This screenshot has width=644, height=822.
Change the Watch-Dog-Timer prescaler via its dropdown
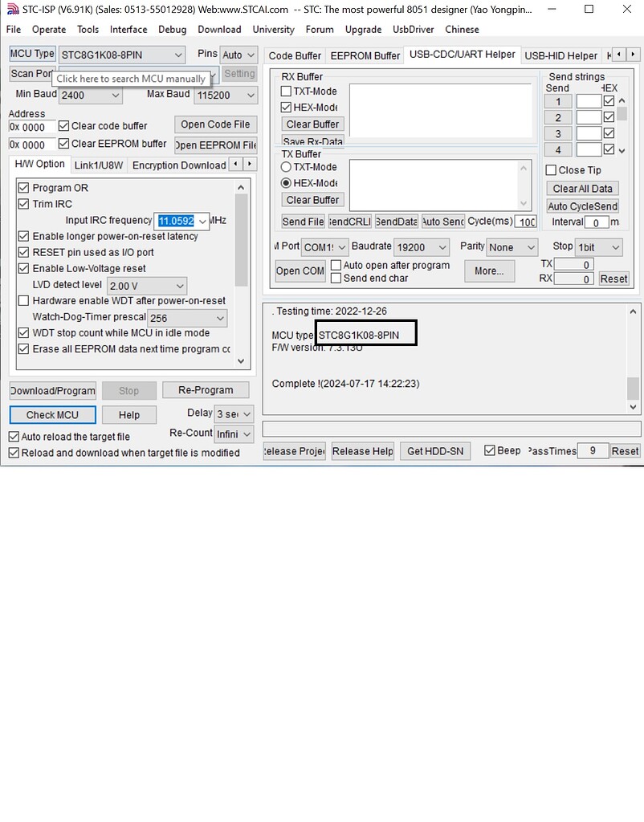(222, 318)
